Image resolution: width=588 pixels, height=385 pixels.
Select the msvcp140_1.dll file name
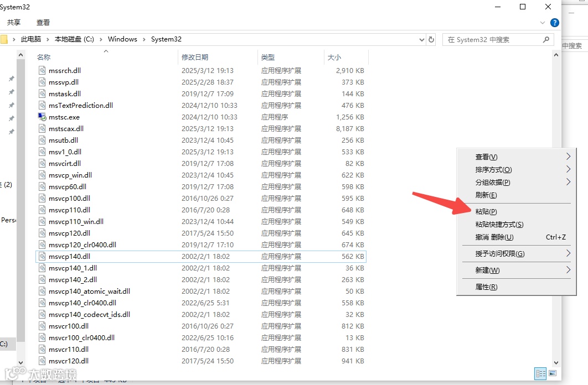(x=73, y=268)
